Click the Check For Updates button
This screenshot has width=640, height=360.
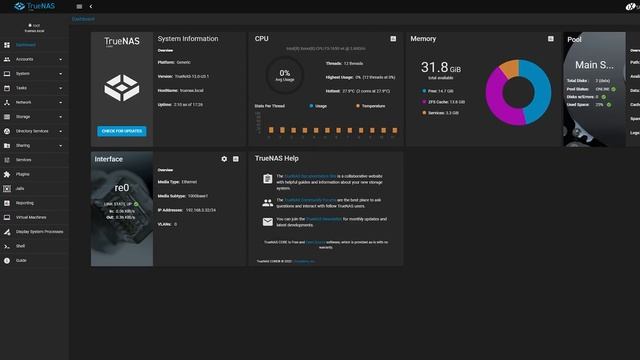point(122,131)
